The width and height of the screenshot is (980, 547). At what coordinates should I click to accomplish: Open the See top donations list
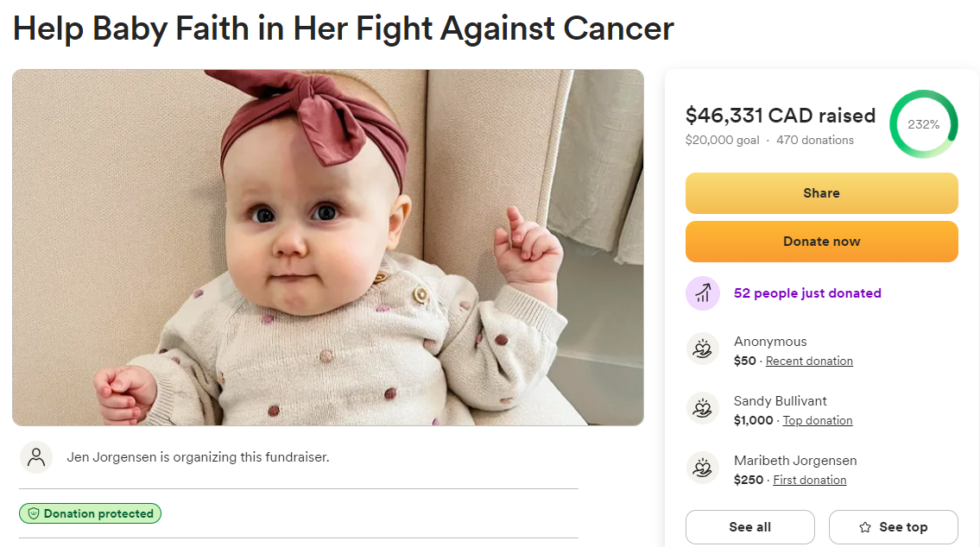pyautogui.click(x=894, y=527)
